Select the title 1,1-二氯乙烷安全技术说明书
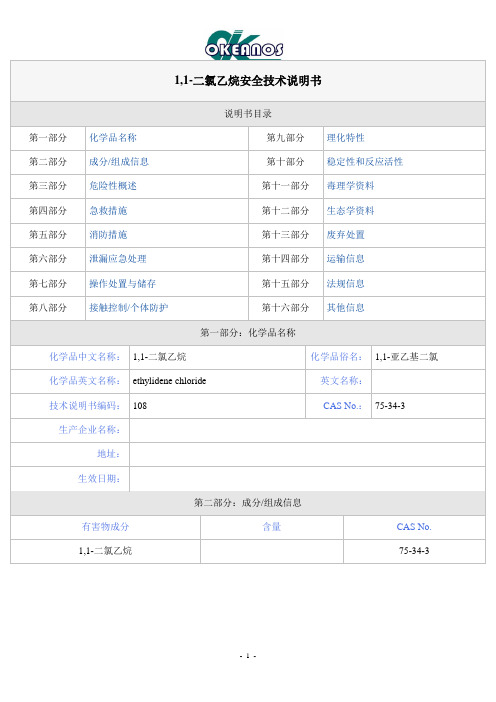Screen dimensions: 496x702 coord(248,81)
